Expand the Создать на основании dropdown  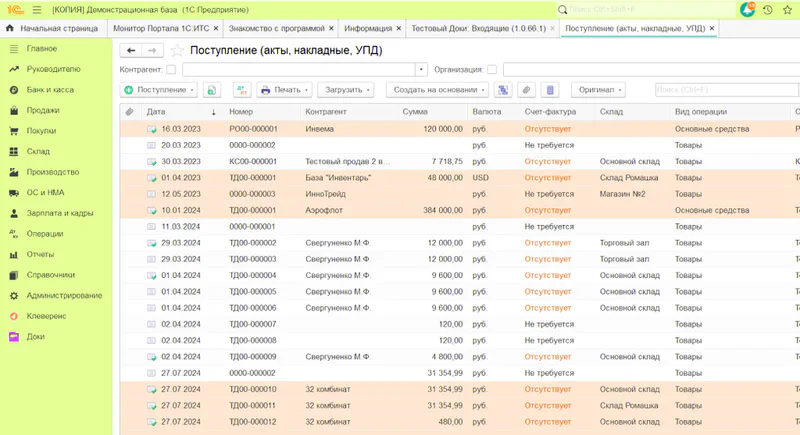click(x=437, y=90)
